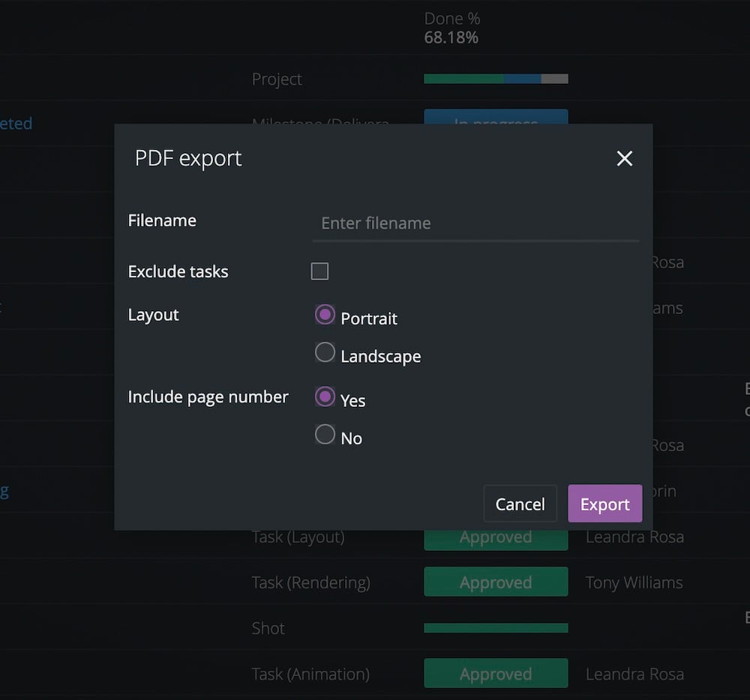
Task: Open Approved status for Task (Animation)
Action: point(496,674)
